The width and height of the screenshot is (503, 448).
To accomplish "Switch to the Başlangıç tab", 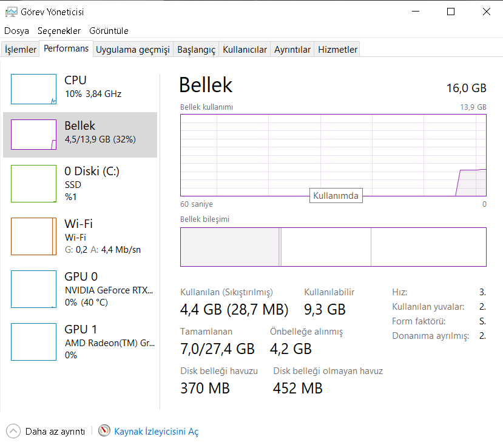I will [x=196, y=50].
